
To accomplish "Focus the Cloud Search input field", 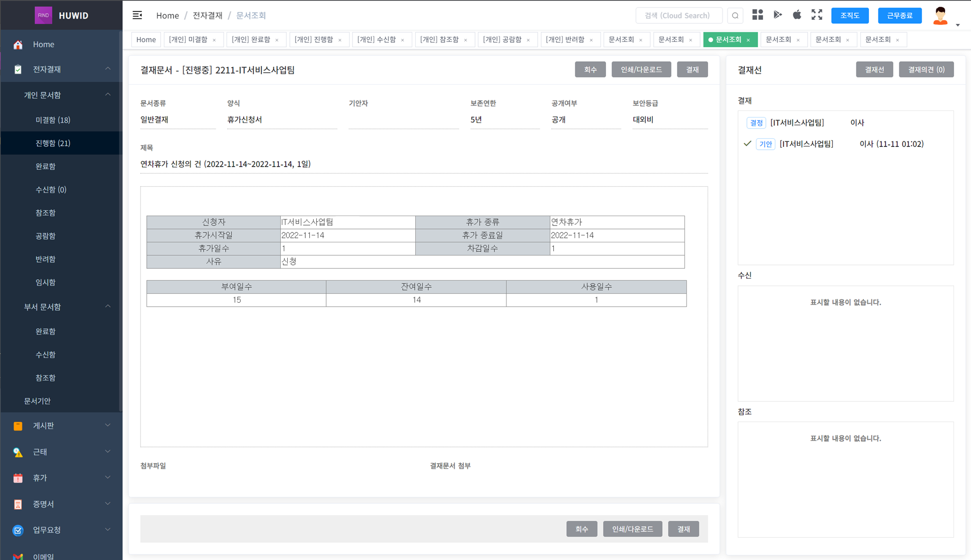I will pos(678,15).
